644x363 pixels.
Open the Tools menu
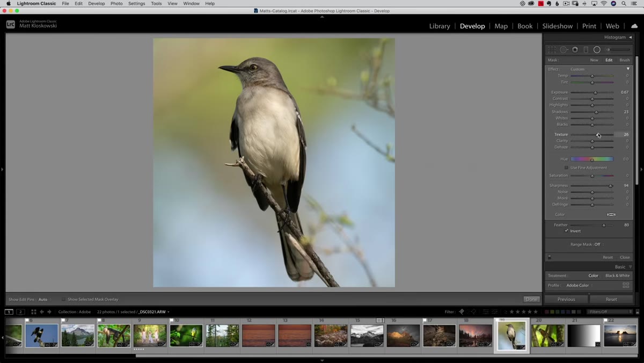(x=156, y=4)
